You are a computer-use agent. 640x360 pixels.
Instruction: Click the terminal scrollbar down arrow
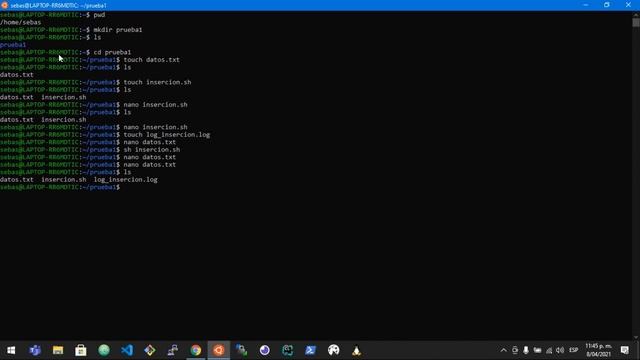(636, 337)
